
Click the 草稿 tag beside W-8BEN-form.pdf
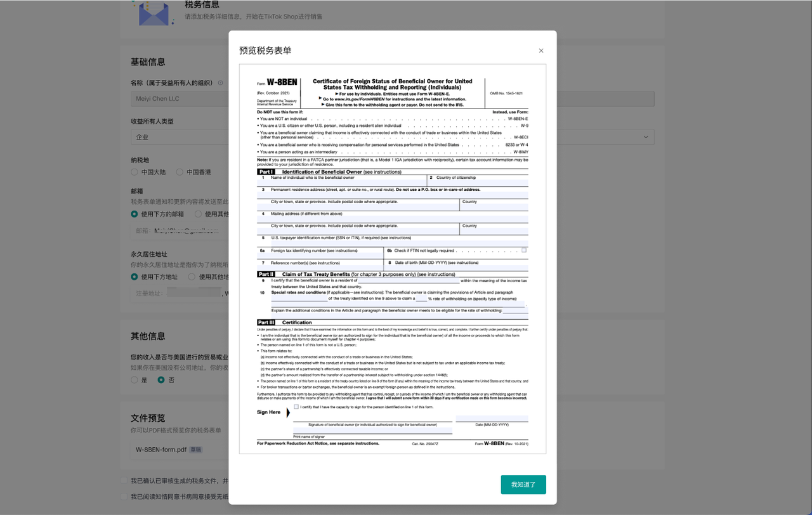[x=196, y=449]
